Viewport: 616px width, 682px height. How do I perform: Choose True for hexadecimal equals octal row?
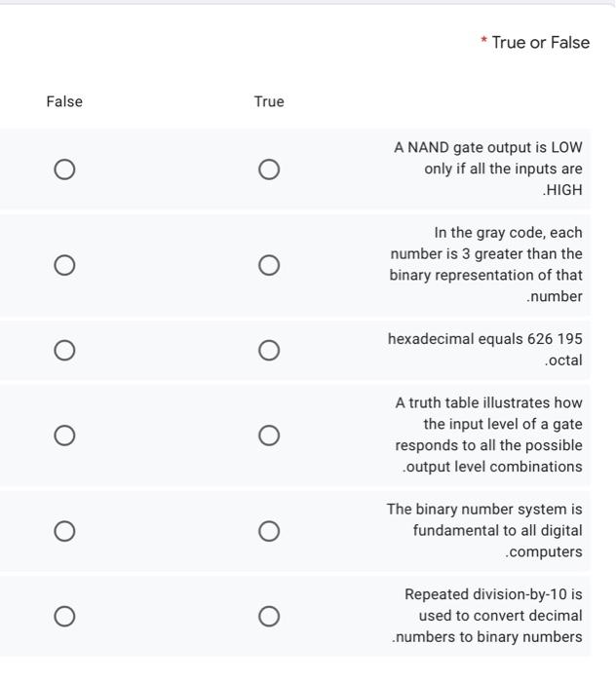pos(269,350)
